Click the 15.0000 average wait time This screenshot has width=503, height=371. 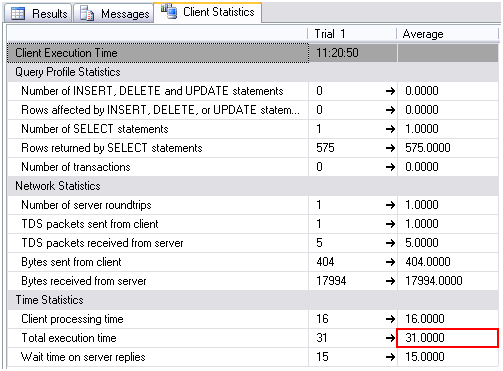pyautogui.click(x=425, y=357)
